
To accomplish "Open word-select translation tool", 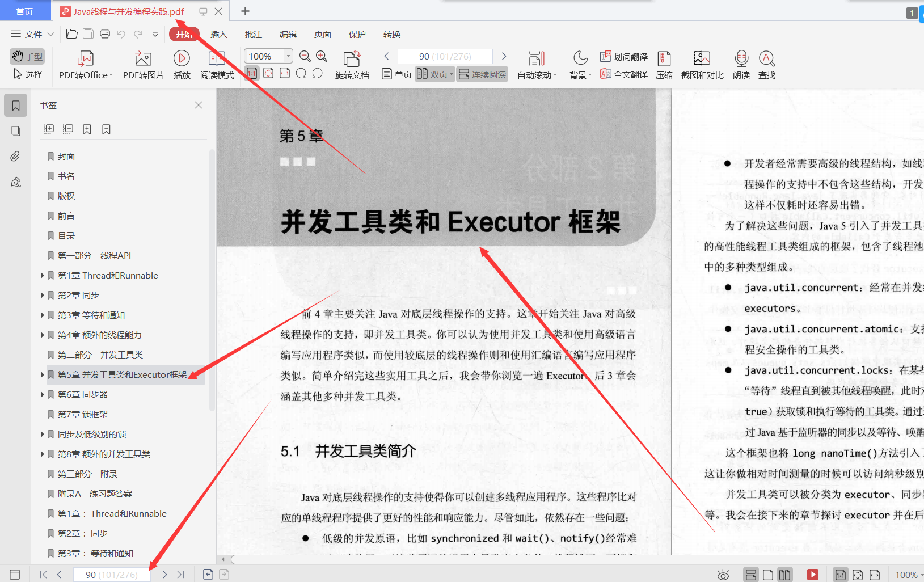I will [x=624, y=57].
